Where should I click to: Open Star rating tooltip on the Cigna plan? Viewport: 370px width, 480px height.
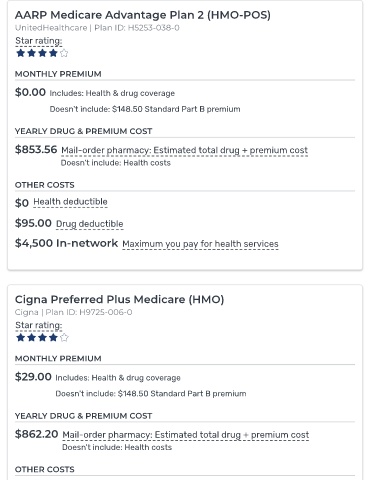39,325
